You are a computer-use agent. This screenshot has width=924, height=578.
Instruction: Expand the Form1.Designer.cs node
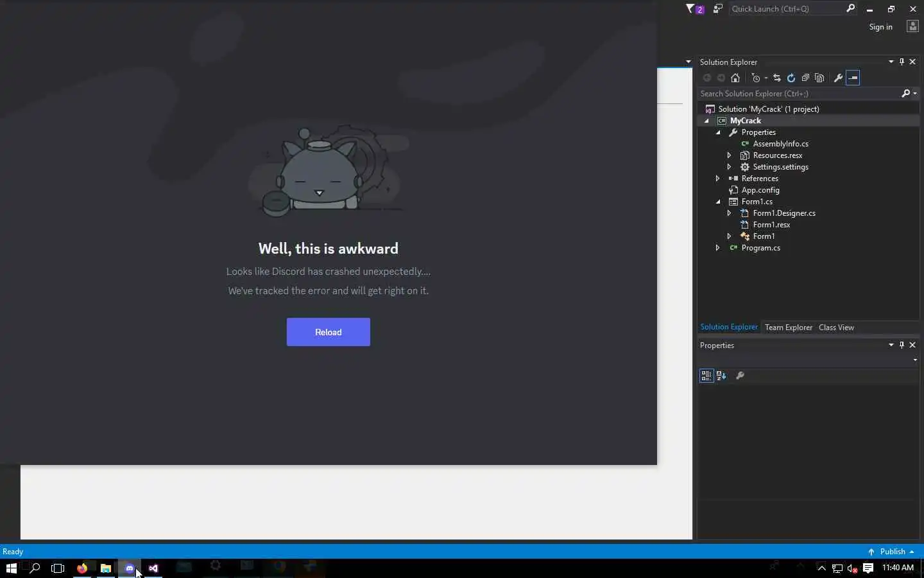coord(729,213)
